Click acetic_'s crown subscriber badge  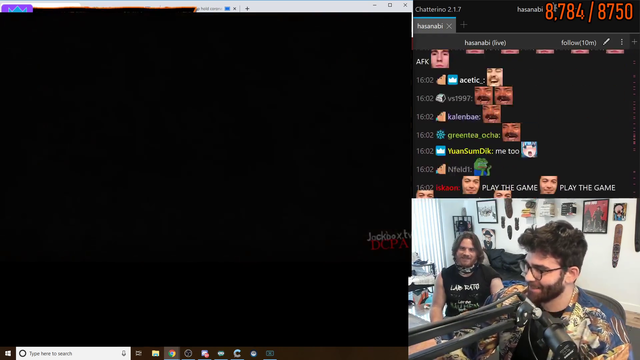tap(453, 80)
